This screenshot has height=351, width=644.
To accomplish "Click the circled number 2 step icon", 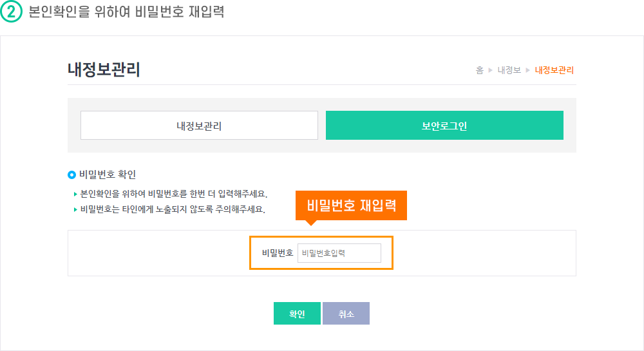I will tap(11, 12).
